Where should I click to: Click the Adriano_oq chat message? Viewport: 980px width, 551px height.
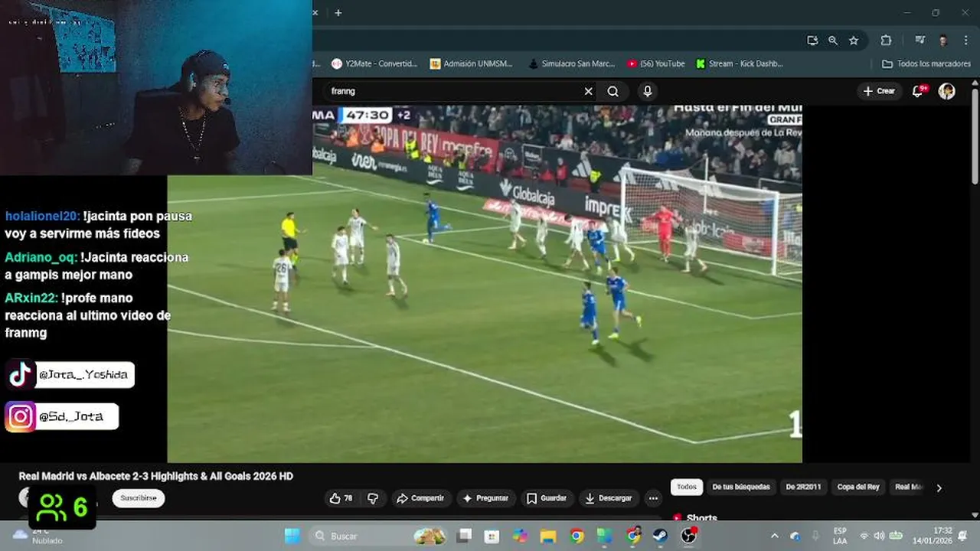96,266
